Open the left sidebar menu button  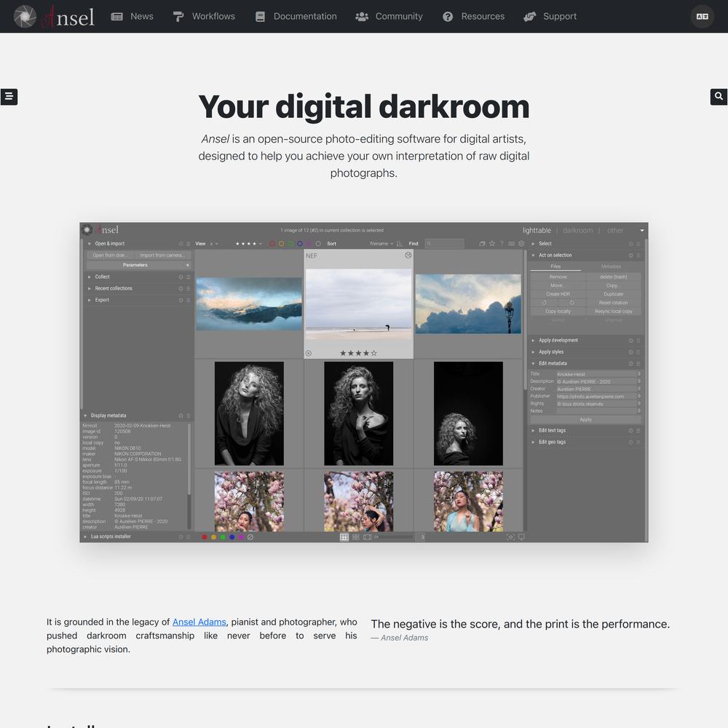[x=9, y=97]
